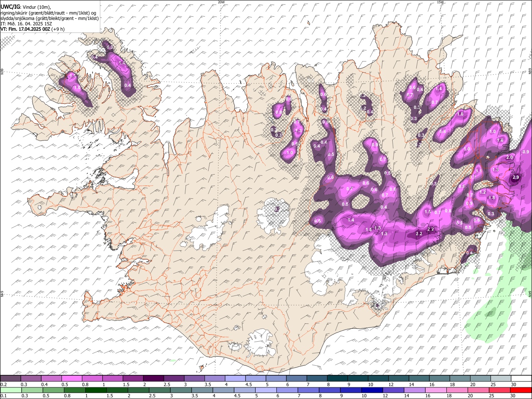Select the 'rigning/skúrir' legend description line
The width and height of the screenshot is (532, 399).
(48, 13)
